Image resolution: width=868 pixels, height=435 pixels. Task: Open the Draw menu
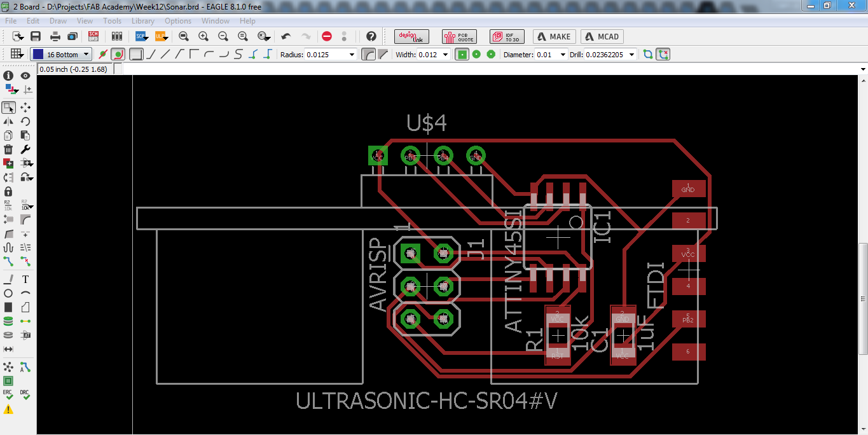tap(58, 21)
